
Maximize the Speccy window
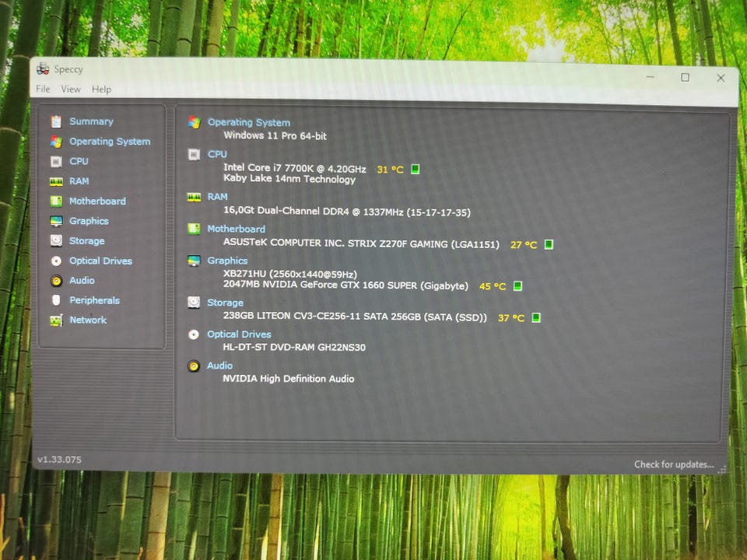point(685,77)
